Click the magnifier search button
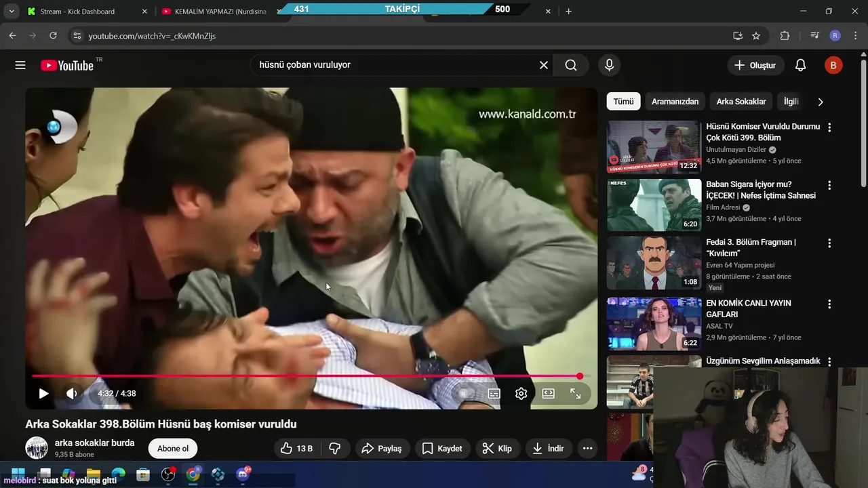Image resolution: width=868 pixels, height=488 pixels. [x=571, y=65]
